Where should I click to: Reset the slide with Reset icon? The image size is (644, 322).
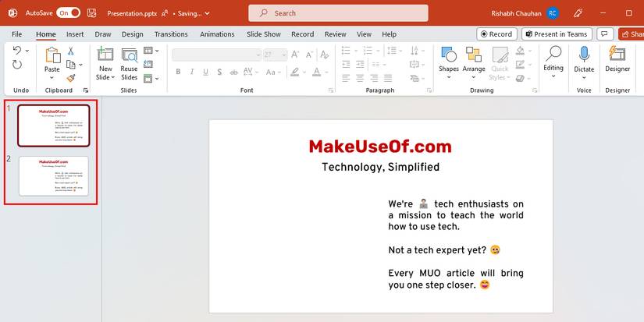click(148, 64)
